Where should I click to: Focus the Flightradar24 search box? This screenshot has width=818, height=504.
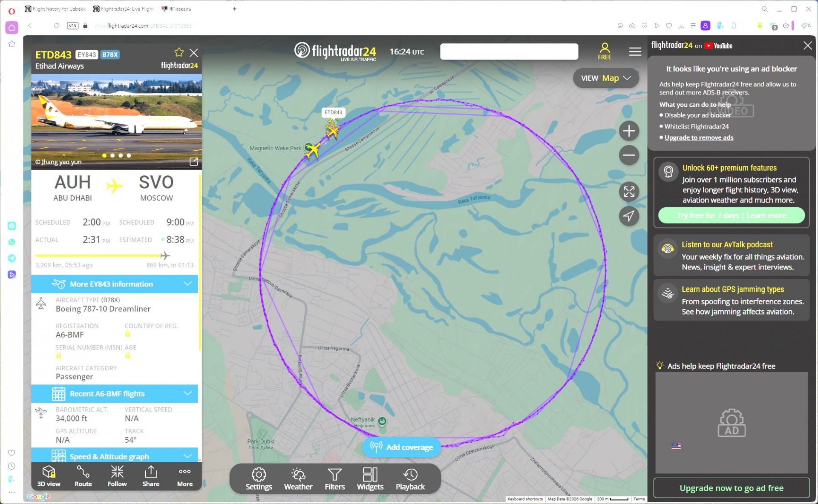coord(509,52)
